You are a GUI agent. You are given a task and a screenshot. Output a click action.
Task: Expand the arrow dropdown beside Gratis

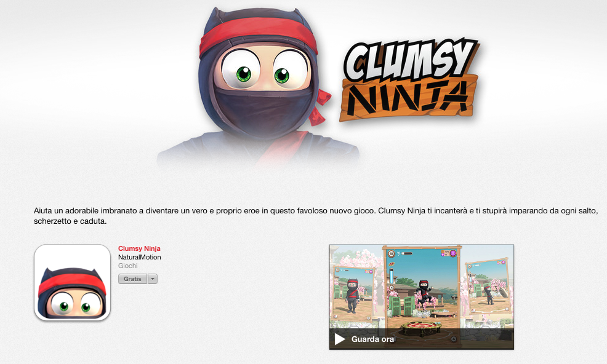click(x=153, y=279)
